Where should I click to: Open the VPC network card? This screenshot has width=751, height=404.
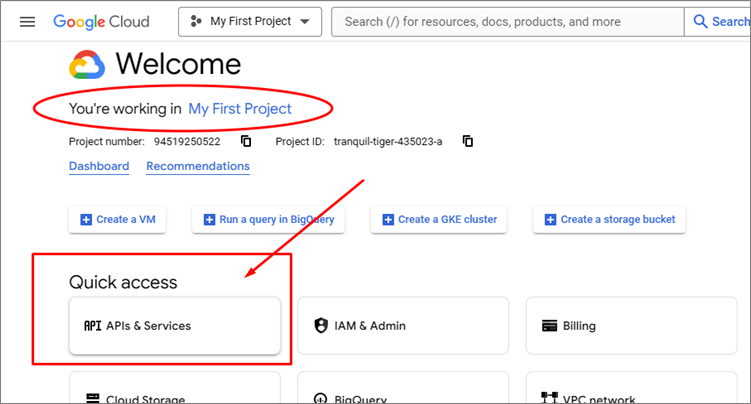631,388
